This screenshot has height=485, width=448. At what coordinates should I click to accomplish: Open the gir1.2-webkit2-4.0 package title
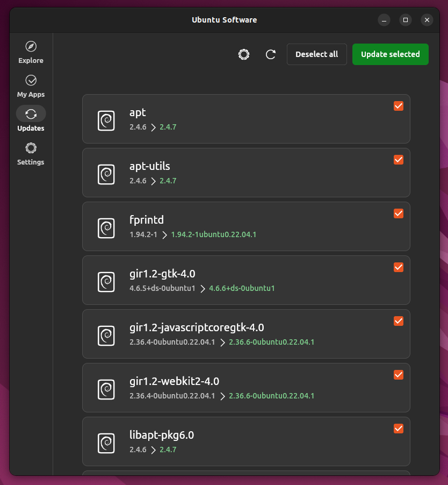(174, 381)
